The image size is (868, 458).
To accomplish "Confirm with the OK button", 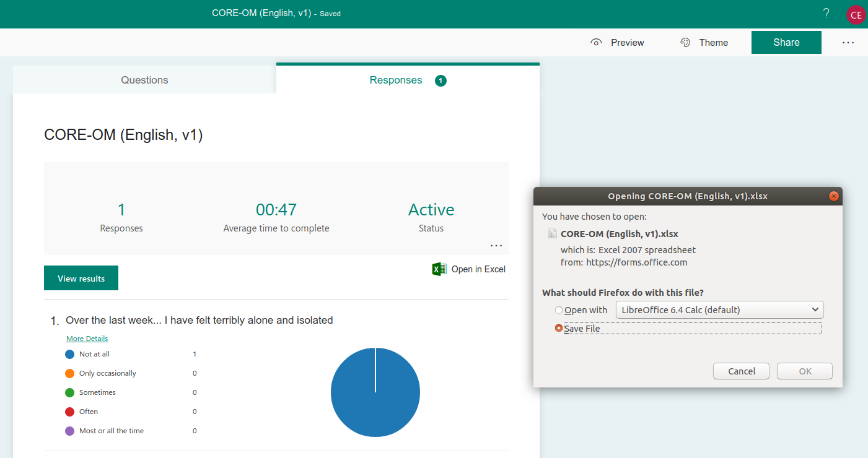I will pos(804,371).
